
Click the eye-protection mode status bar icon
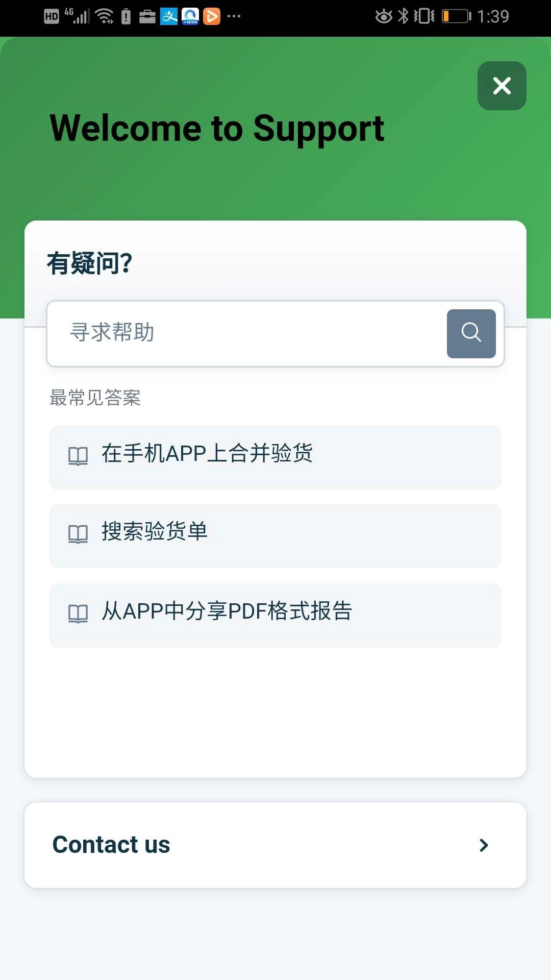[x=383, y=16]
